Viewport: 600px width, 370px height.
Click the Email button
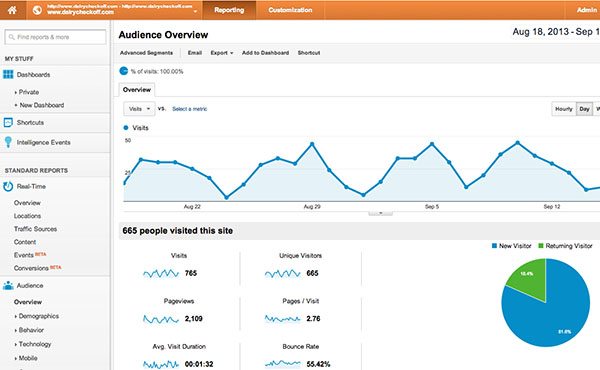(x=194, y=53)
